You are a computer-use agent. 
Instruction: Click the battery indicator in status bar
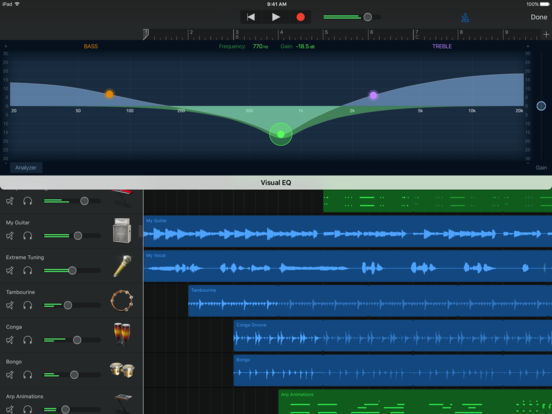pos(544,4)
